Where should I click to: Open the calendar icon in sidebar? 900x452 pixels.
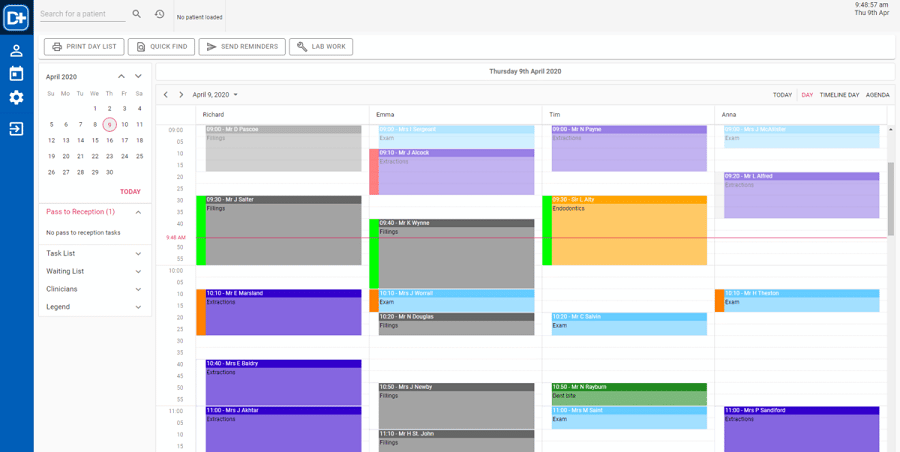(x=16, y=74)
